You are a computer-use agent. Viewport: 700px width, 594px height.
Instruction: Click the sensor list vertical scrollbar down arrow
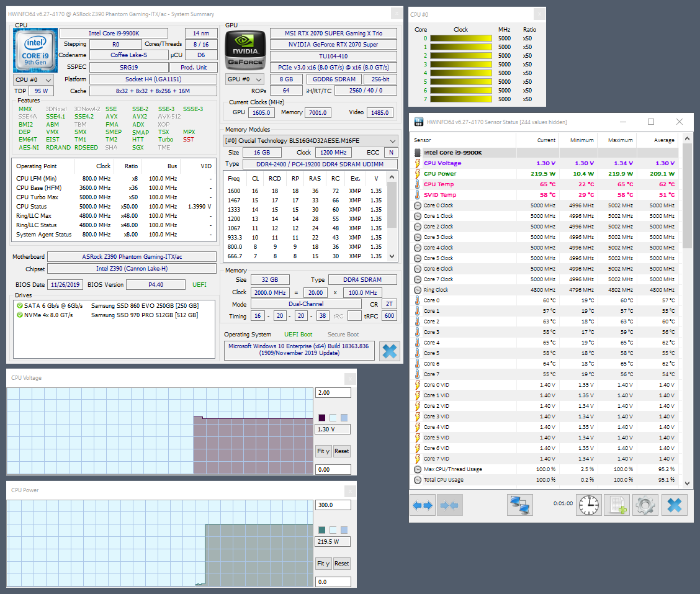(x=687, y=482)
